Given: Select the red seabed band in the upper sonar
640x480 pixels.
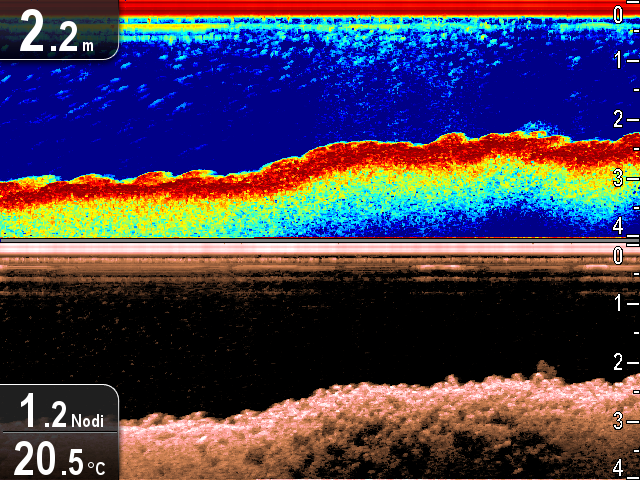Looking at the screenshot, I should pos(300,166).
